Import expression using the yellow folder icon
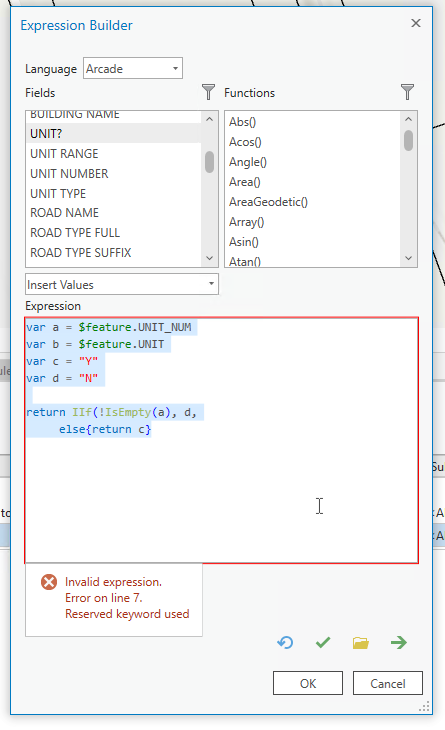 pos(361,643)
